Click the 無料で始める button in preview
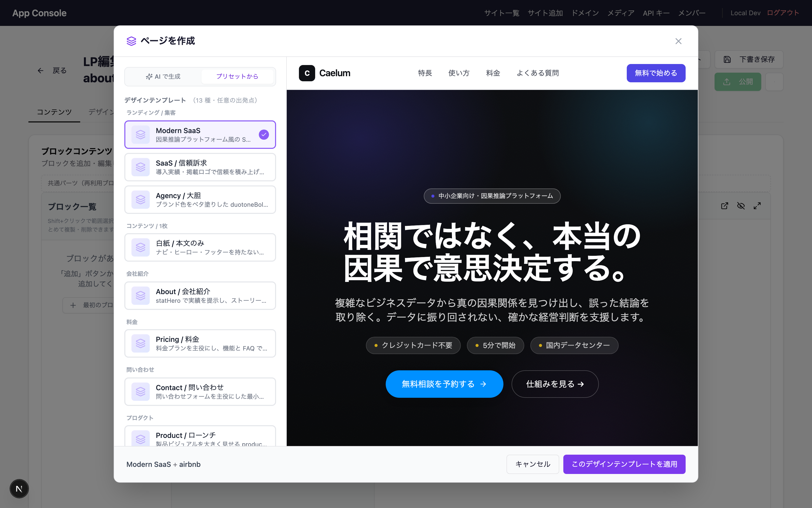 point(656,73)
